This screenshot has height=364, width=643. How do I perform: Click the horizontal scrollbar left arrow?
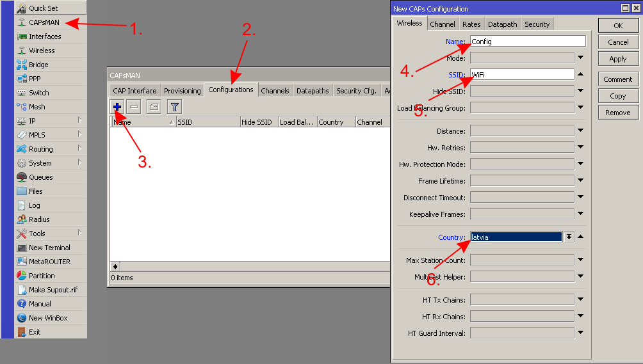pyautogui.click(x=115, y=266)
